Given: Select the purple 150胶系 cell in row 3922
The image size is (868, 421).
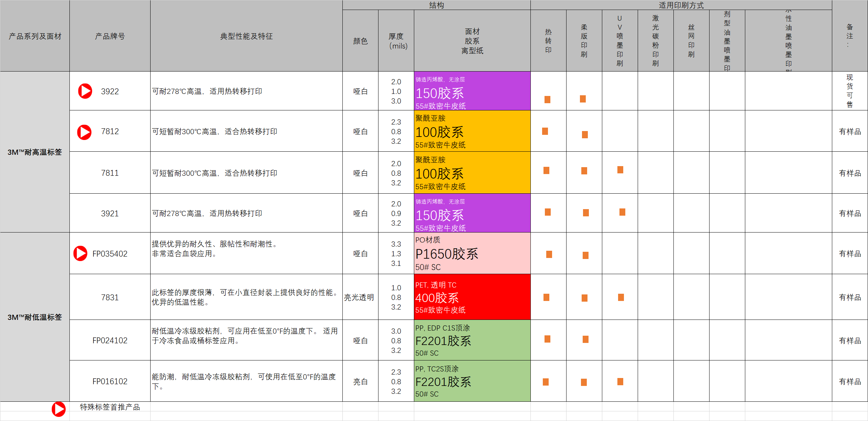Looking at the screenshot, I should point(472,91).
